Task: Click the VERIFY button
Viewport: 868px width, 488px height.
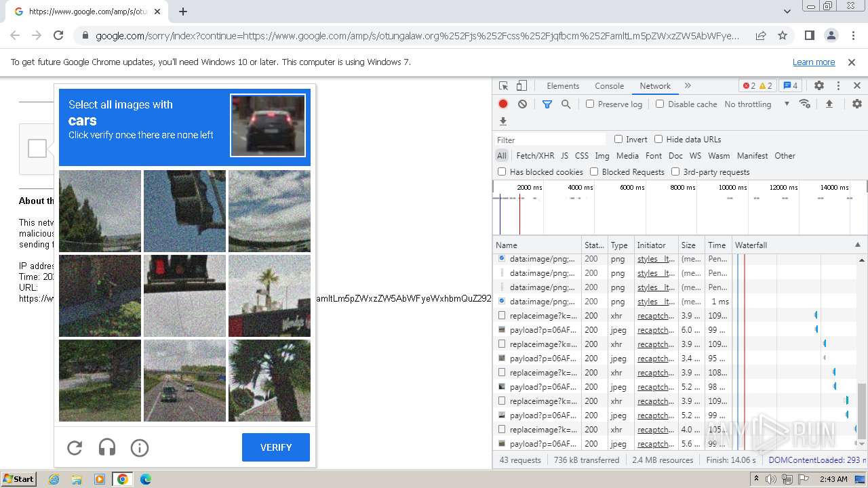Action: 276,447
